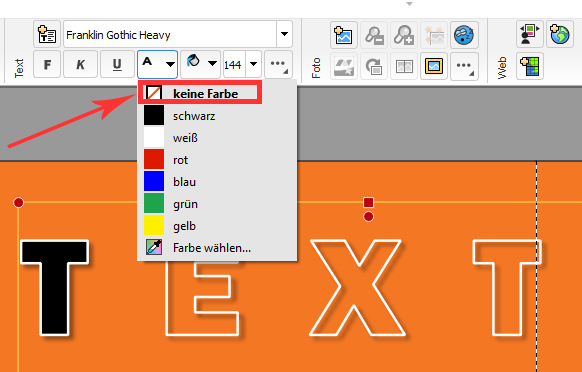The width and height of the screenshot is (582, 372).
Task: Click the rotate photo icon
Action: coord(374,66)
